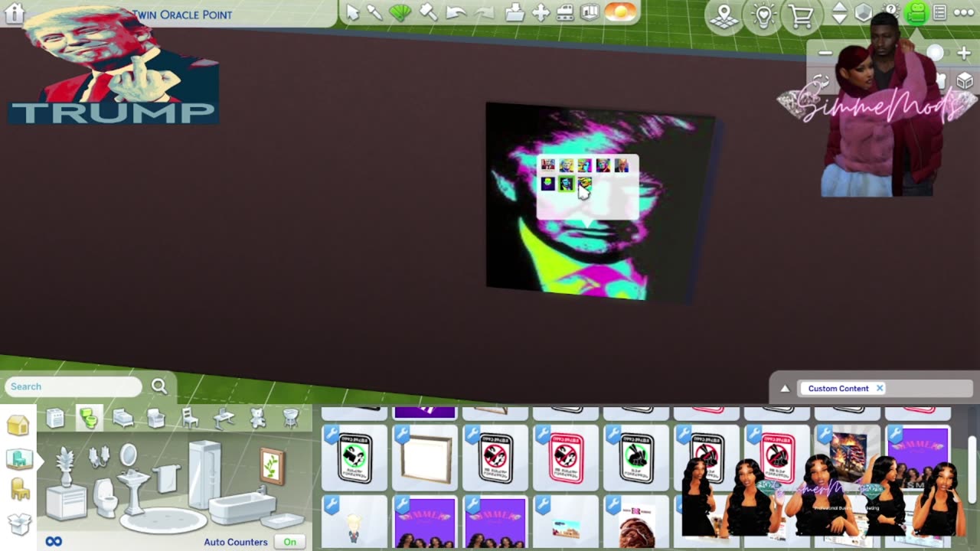This screenshot has width=980, height=551.
Task: Change time of day lighting button
Action: point(619,12)
